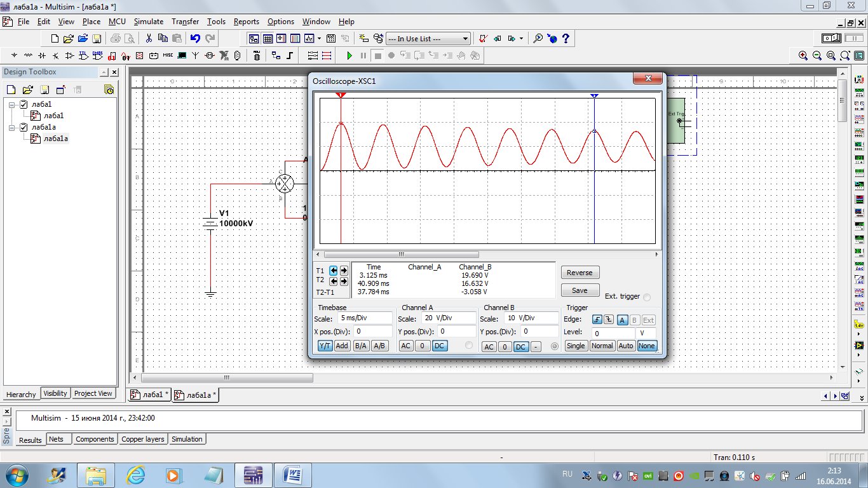Zoom out on the schematic

point(817,56)
